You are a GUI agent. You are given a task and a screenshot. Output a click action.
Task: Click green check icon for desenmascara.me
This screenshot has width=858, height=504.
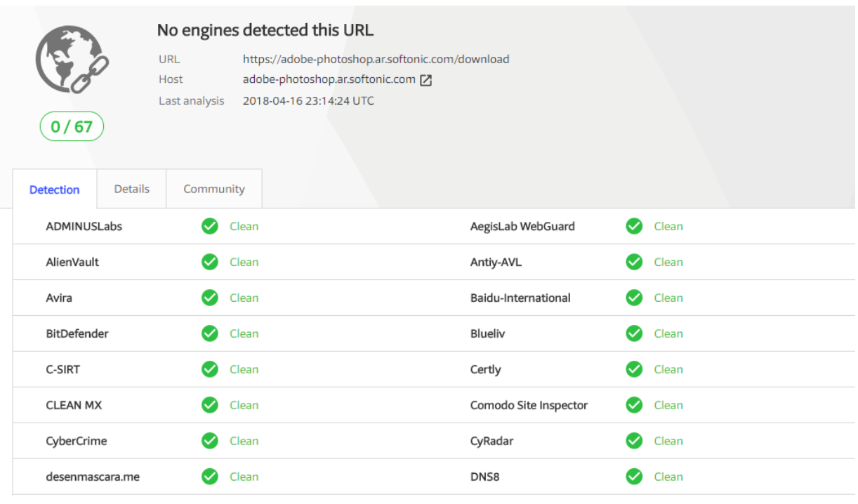pyautogui.click(x=210, y=477)
